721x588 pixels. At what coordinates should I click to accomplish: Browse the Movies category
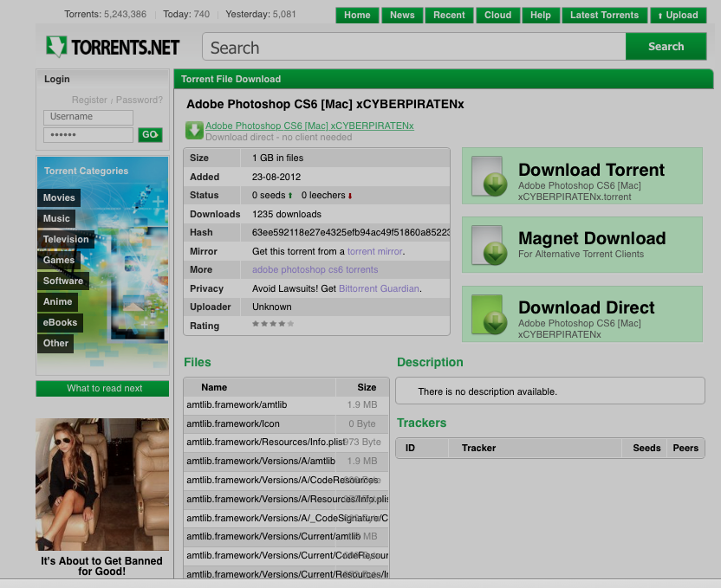59,197
